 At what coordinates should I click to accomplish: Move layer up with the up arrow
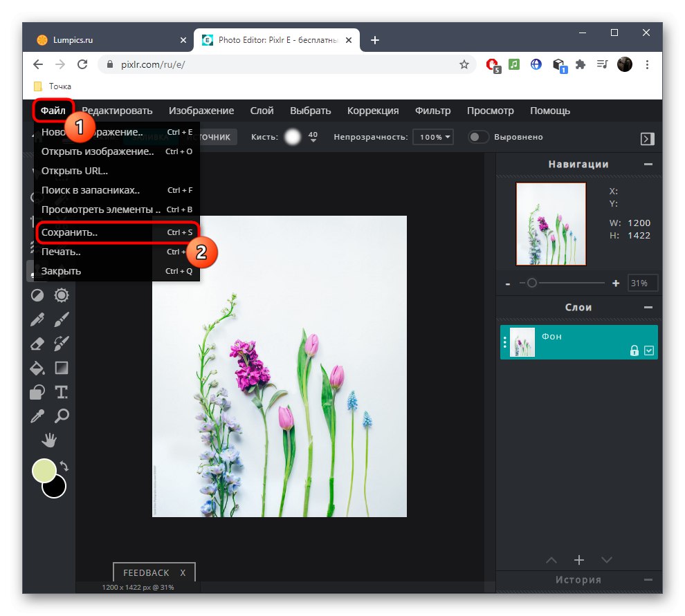click(x=551, y=560)
